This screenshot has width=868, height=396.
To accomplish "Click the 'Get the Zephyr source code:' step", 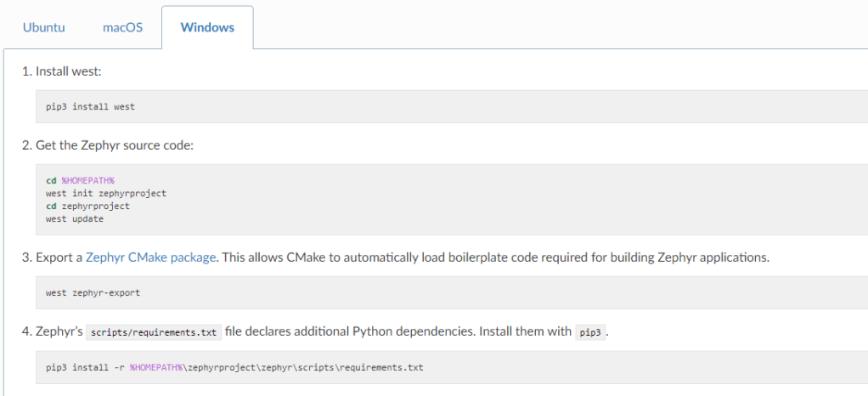I will pos(115,145).
